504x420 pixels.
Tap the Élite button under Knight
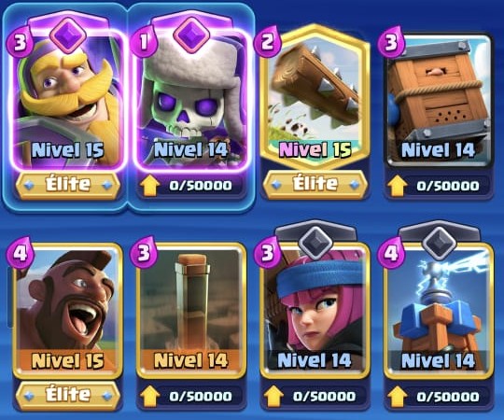pyautogui.click(x=68, y=185)
